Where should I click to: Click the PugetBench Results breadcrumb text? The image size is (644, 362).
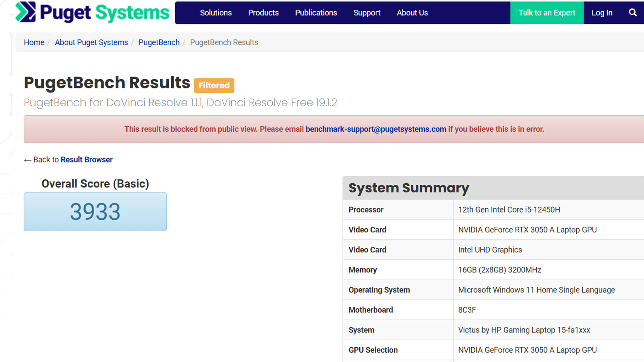(x=224, y=42)
